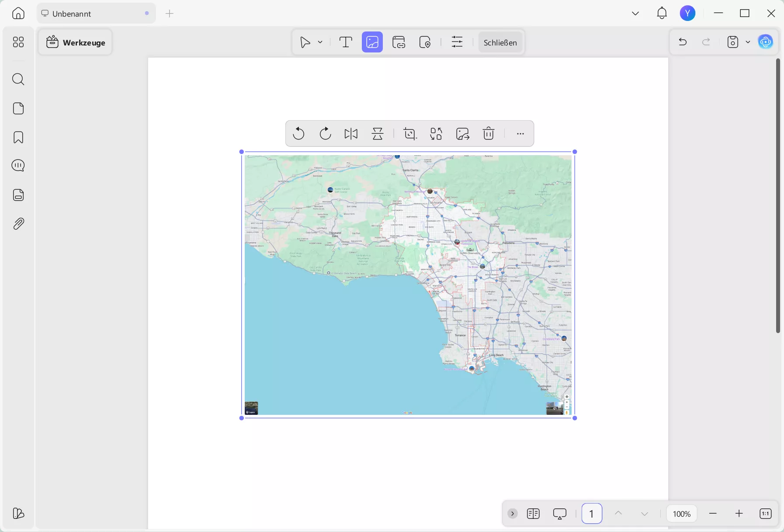Select the page location marker tool

point(425,42)
